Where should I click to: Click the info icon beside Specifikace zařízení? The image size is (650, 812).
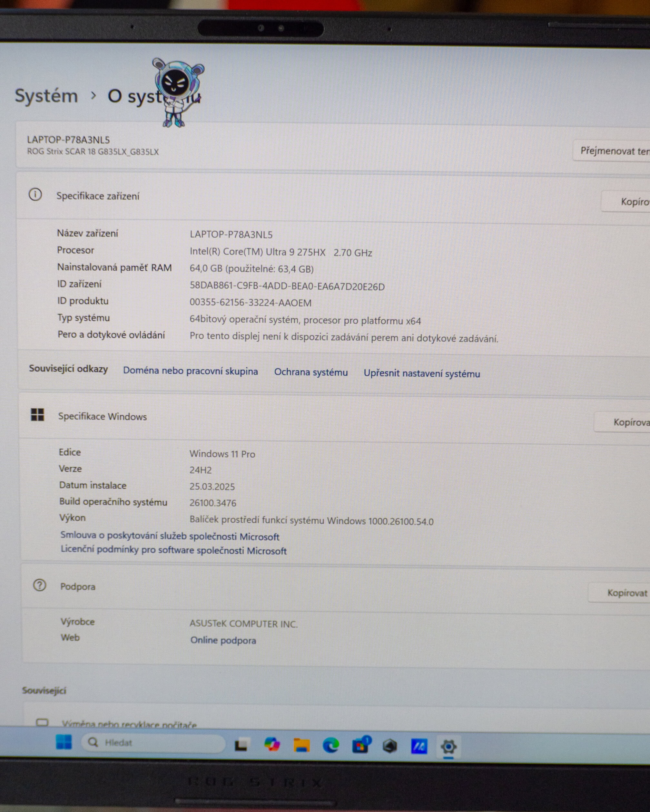[x=35, y=195]
